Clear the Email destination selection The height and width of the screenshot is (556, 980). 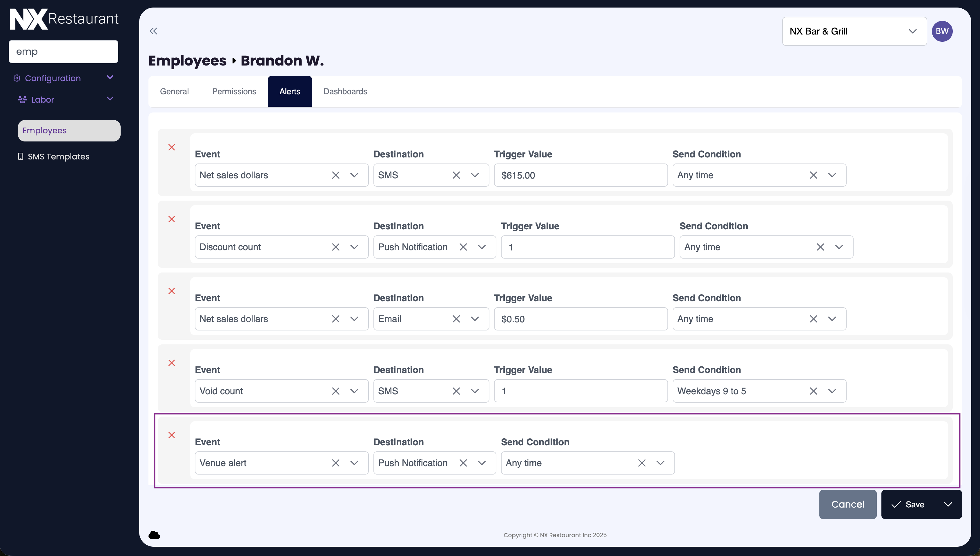click(456, 319)
